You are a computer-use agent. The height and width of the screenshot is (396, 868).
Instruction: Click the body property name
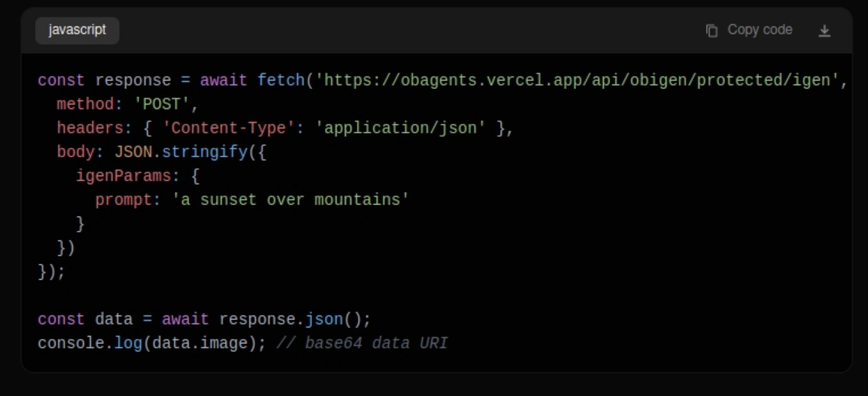click(76, 152)
